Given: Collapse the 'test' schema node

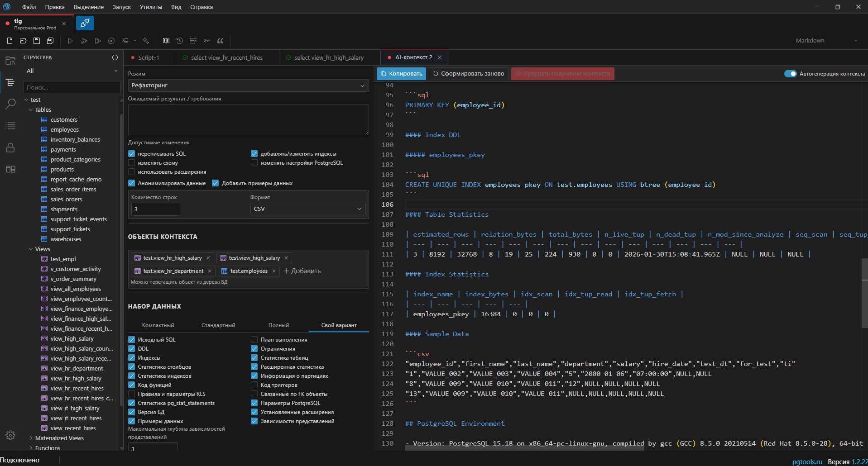Looking at the screenshot, I should [x=26, y=100].
